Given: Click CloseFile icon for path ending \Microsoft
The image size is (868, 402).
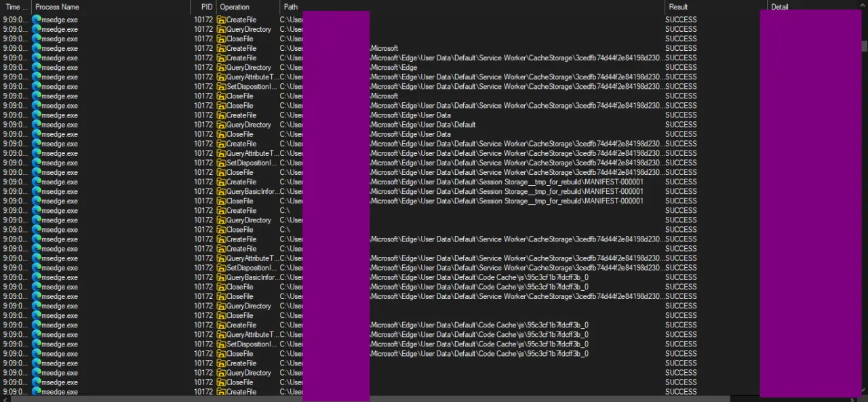Looking at the screenshot, I should (220, 96).
